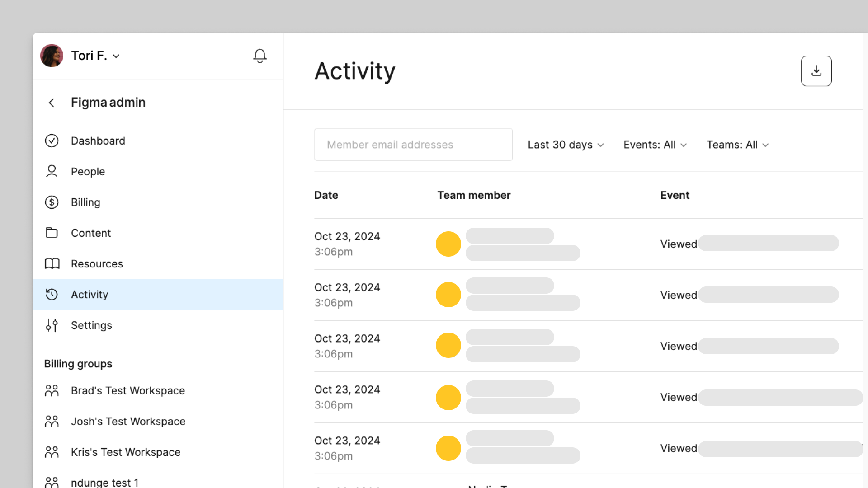This screenshot has width=868, height=488.
Task: Click the Billing dollar icon
Action: coord(52,202)
